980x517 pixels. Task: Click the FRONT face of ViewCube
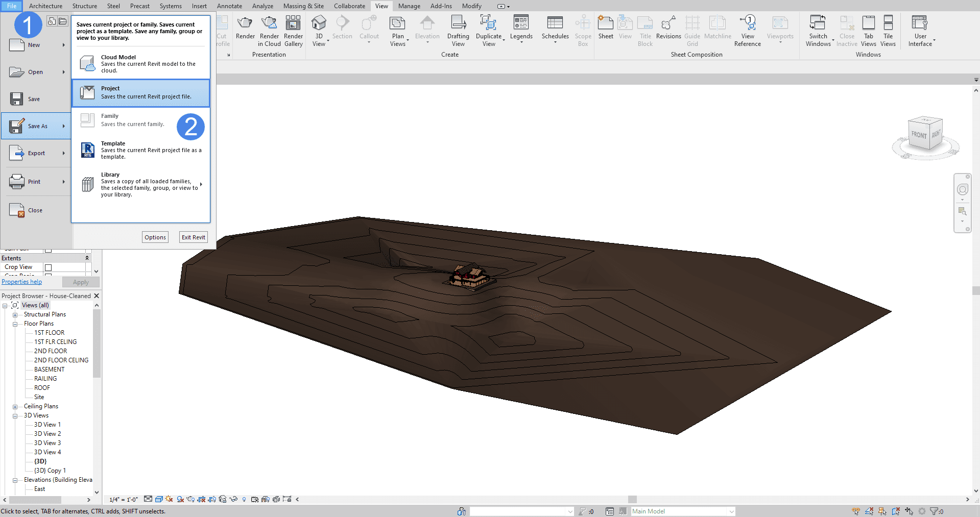coord(919,135)
